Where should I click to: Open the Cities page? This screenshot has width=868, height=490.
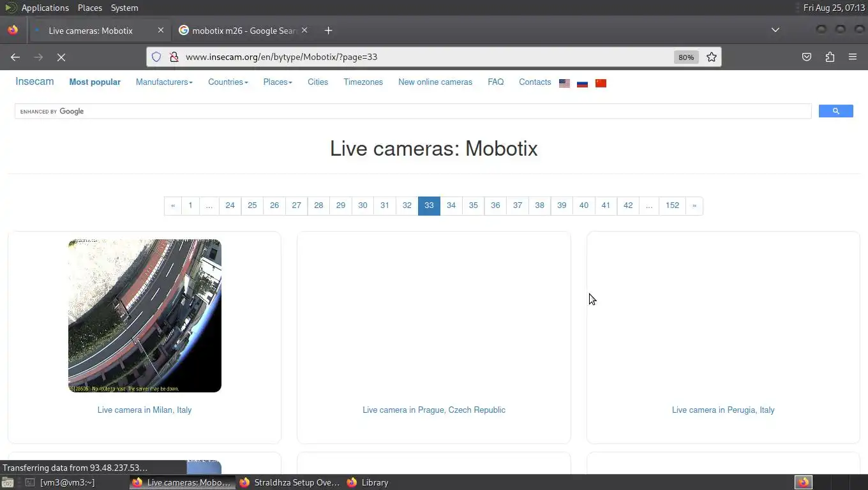click(x=318, y=82)
